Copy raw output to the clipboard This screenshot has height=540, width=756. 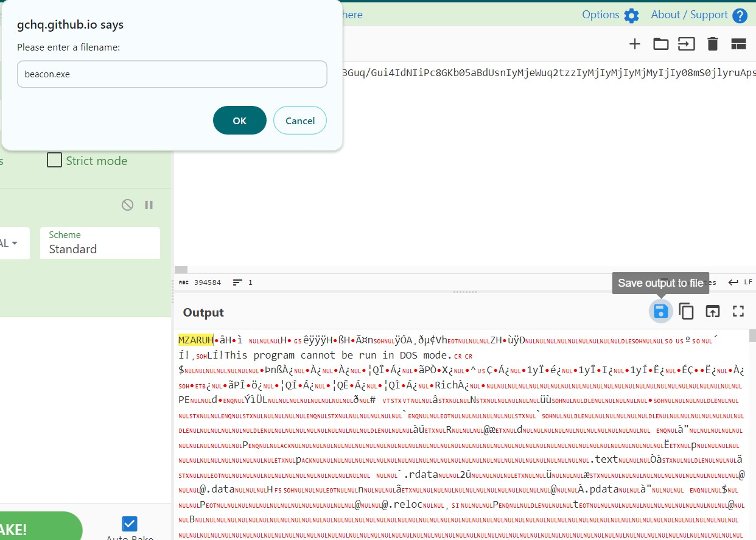coord(687,312)
